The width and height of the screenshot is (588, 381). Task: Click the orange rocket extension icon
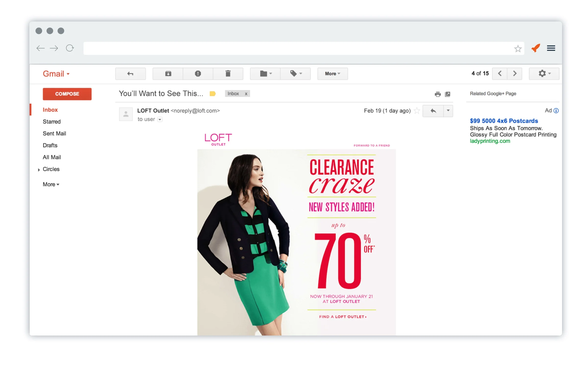point(536,48)
